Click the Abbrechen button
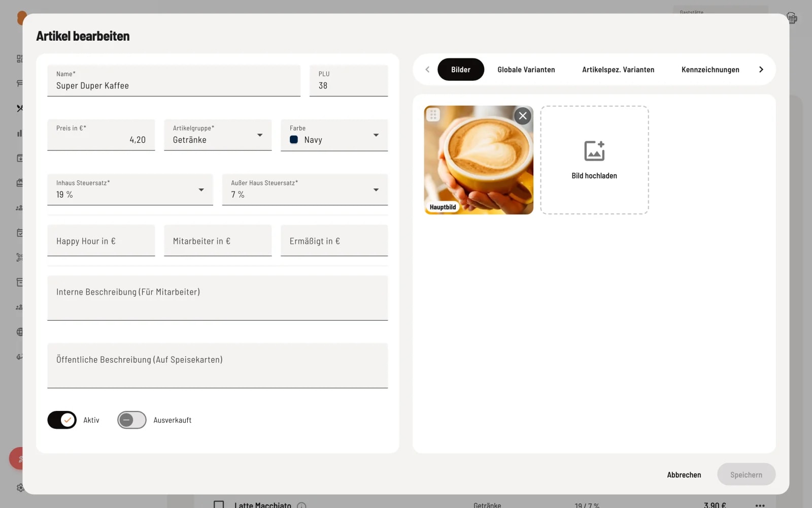Viewport: 812px width, 508px height. tap(684, 474)
